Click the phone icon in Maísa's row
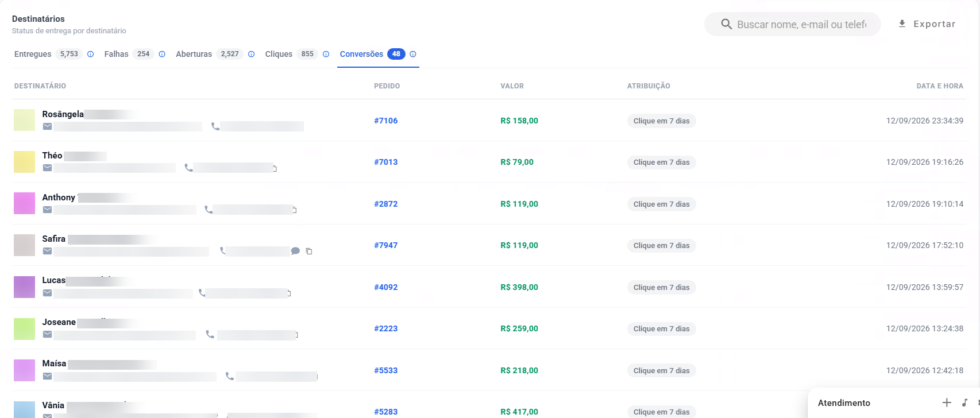 click(230, 376)
